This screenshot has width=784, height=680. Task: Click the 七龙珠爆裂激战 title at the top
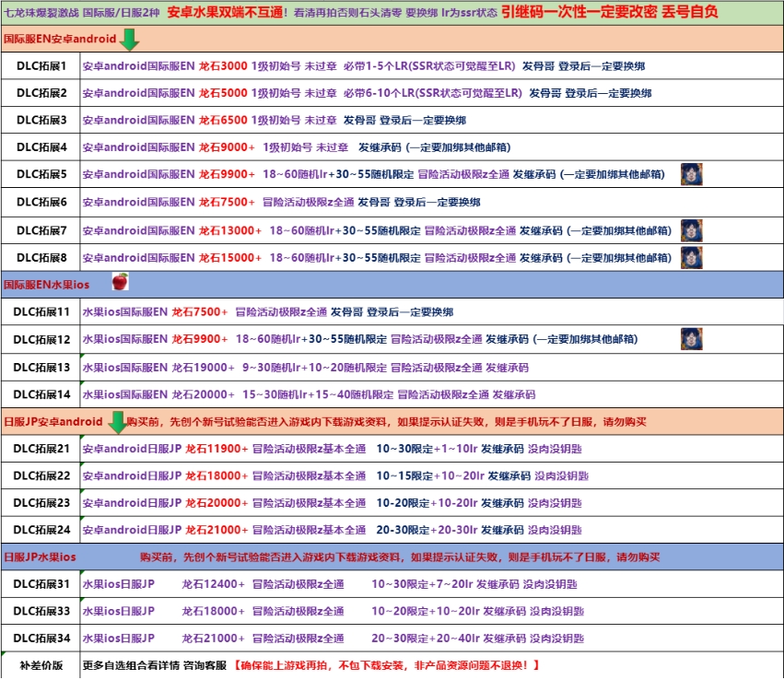coord(41,13)
